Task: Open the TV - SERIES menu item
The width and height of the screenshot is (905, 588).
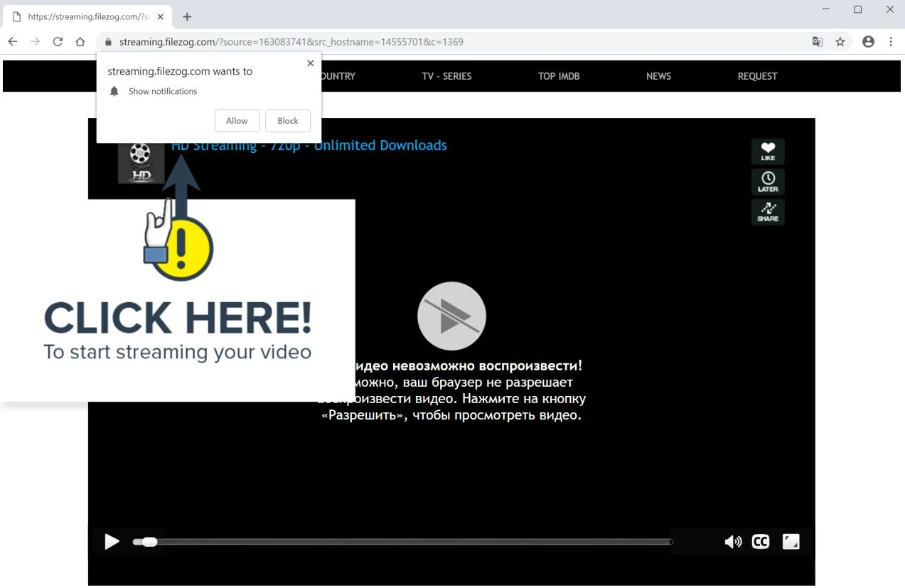Action: tap(446, 76)
